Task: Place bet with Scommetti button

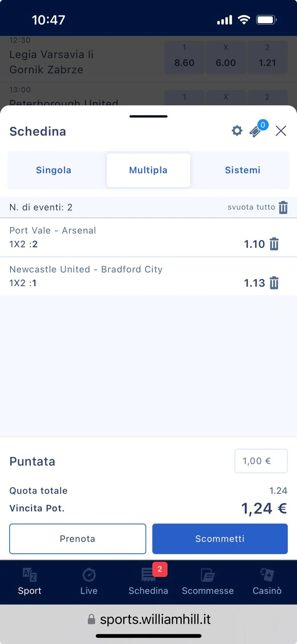Action: 220,539
